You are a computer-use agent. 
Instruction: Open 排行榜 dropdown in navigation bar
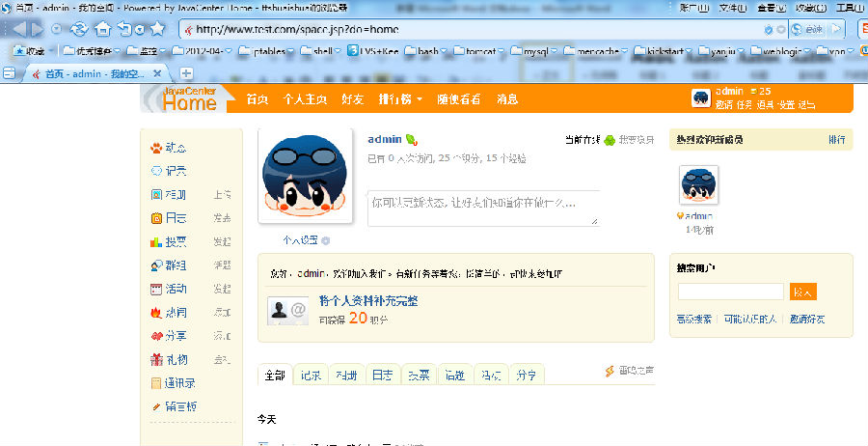tap(400, 99)
